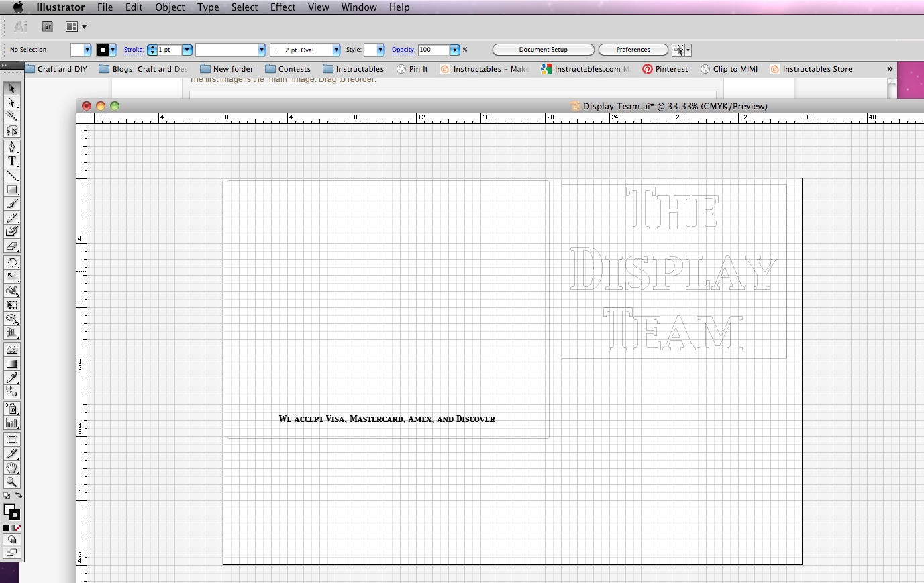Expand the Opacity slider arrow

(x=455, y=50)
